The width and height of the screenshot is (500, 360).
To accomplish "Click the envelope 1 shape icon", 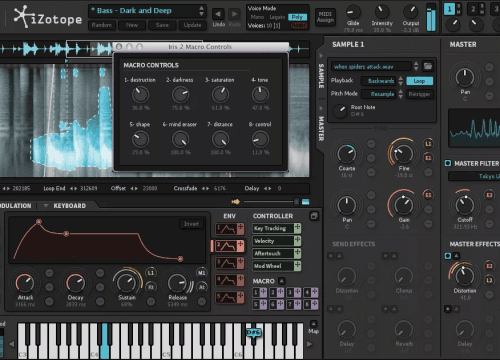I will tap(226, 229).
